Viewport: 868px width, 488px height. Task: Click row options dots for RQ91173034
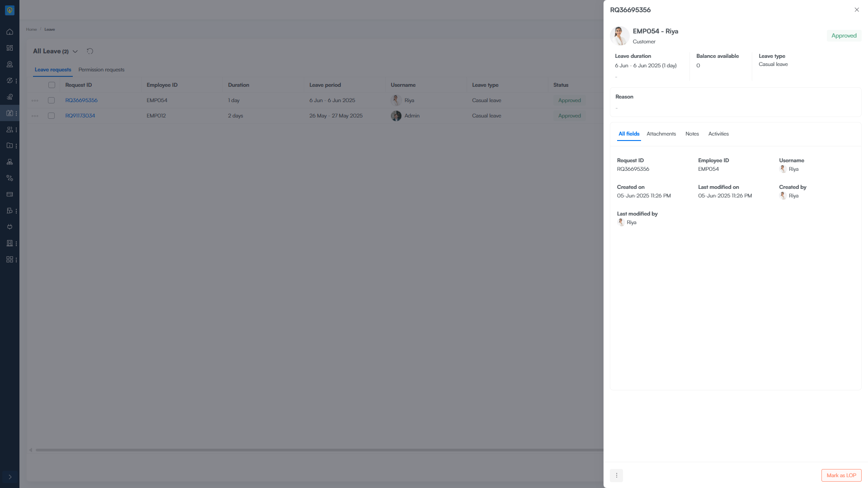point(35,116)
